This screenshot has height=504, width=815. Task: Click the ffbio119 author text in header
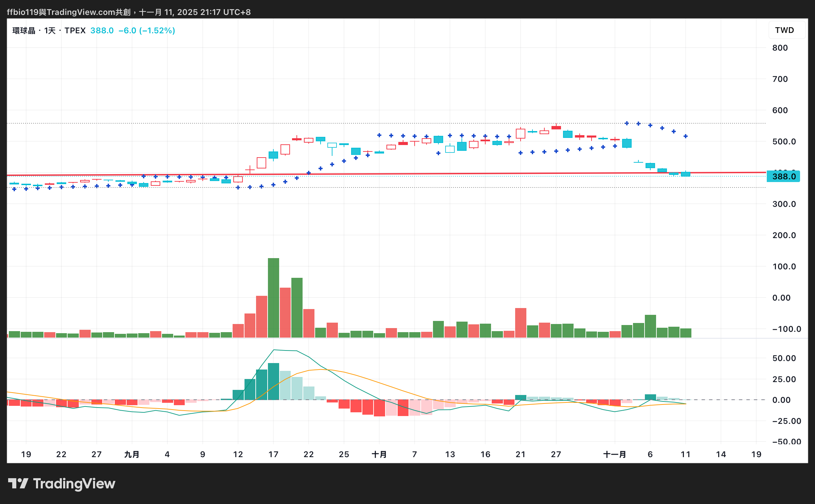click(x=22, y=12)
